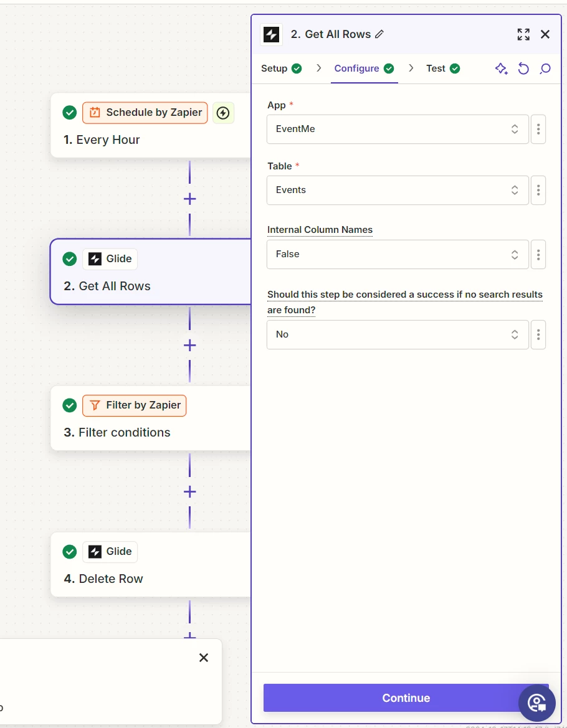Open the Table dropdown showing Events
The height and width of the screenshot is (728, 567).
398,190
